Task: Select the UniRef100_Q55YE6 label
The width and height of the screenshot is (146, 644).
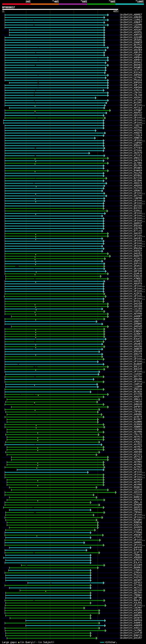Action: click(x=131, y=510)
